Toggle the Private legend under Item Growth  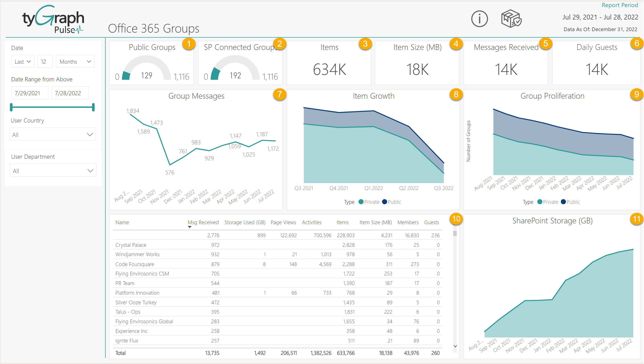coord(369,202)
